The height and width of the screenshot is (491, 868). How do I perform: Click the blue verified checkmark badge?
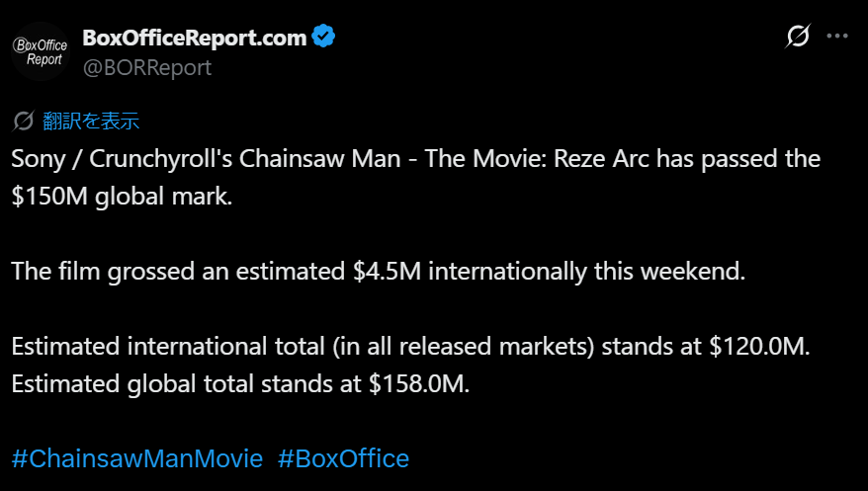[323, 37]
